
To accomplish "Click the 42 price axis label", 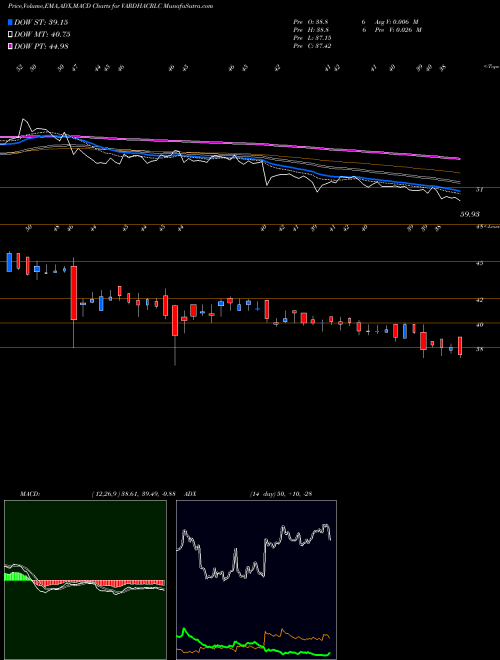I will [479, 300].
